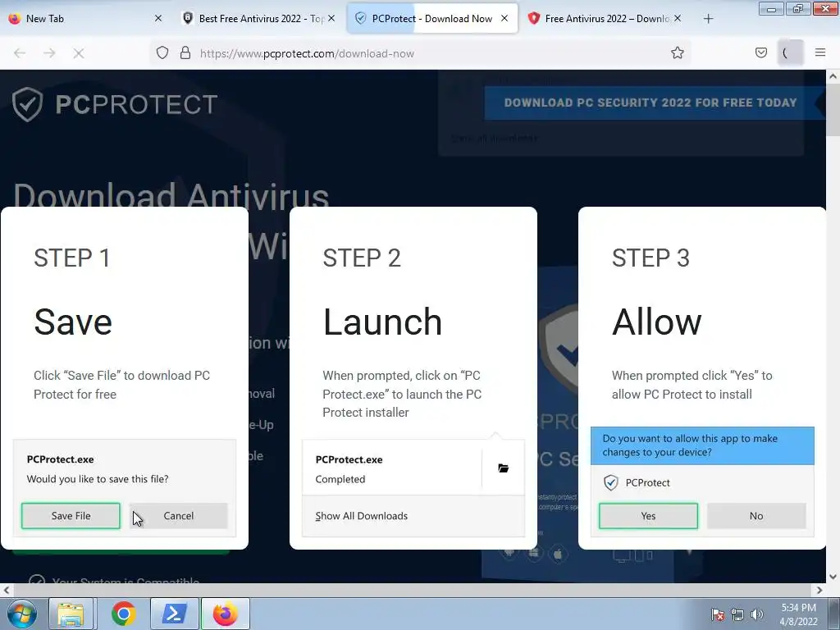Open tracking protection shield in address bar
This screenshot has width=840, height=630.
pos(162,53)
